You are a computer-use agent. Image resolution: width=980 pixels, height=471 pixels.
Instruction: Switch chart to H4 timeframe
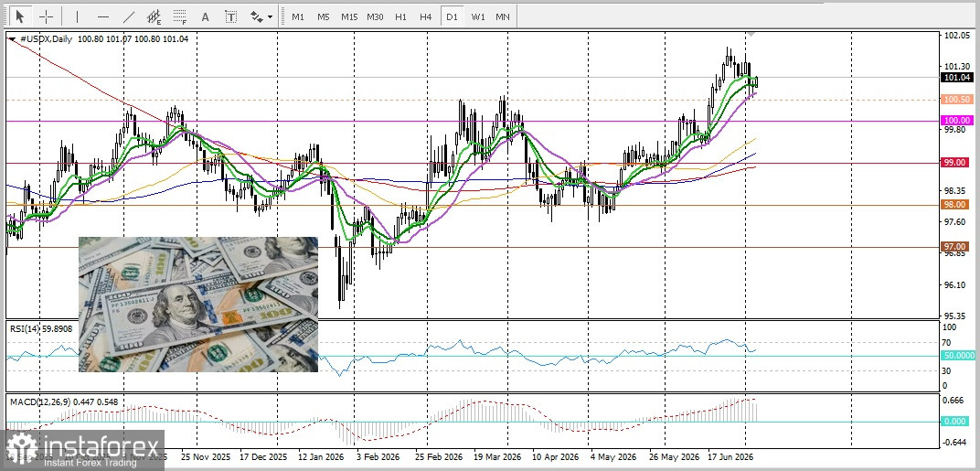426,16
